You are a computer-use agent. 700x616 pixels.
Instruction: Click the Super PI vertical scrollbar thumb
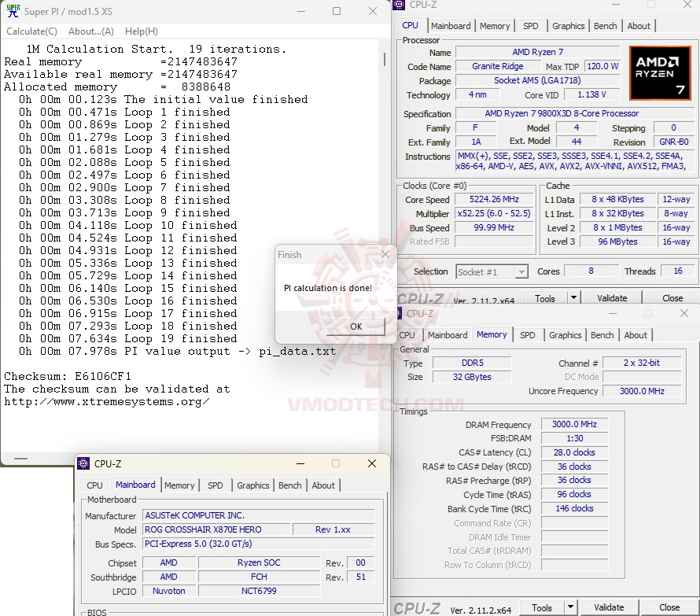pyautogui.click(x=385, y=59)
